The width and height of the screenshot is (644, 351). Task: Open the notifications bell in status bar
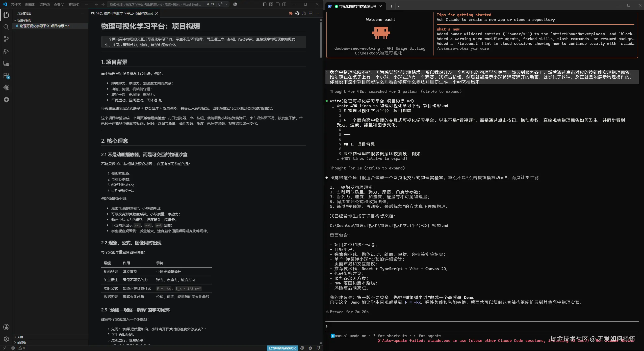tap(318, 348)
